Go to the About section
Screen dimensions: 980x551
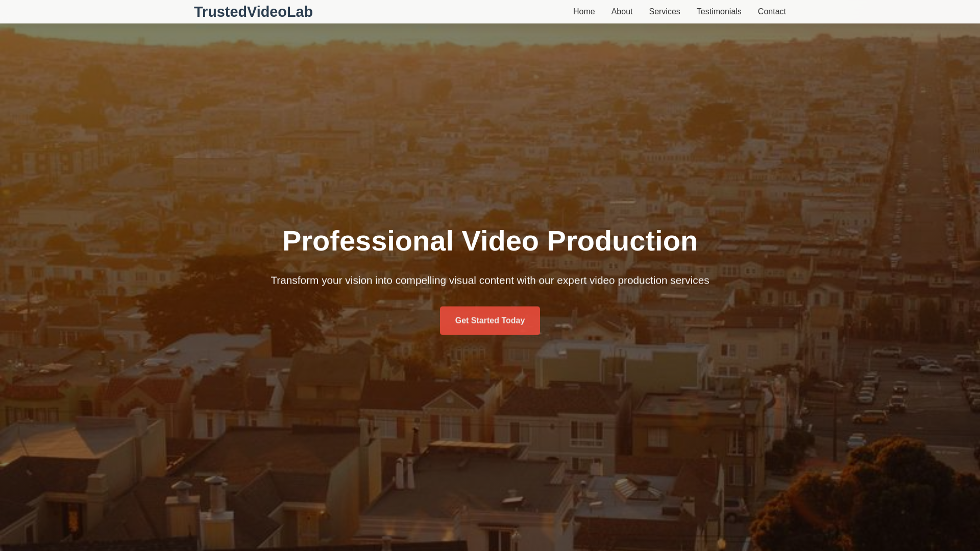coord(622,12)
